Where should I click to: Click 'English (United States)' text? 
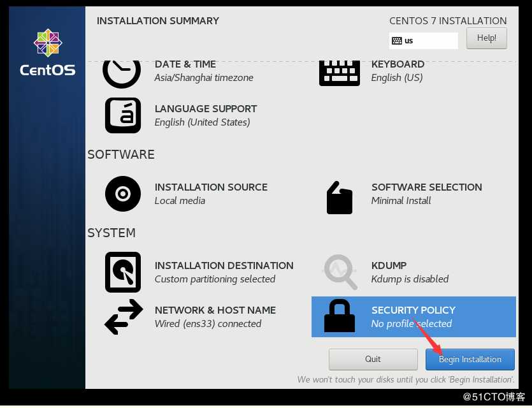(202, 122)
